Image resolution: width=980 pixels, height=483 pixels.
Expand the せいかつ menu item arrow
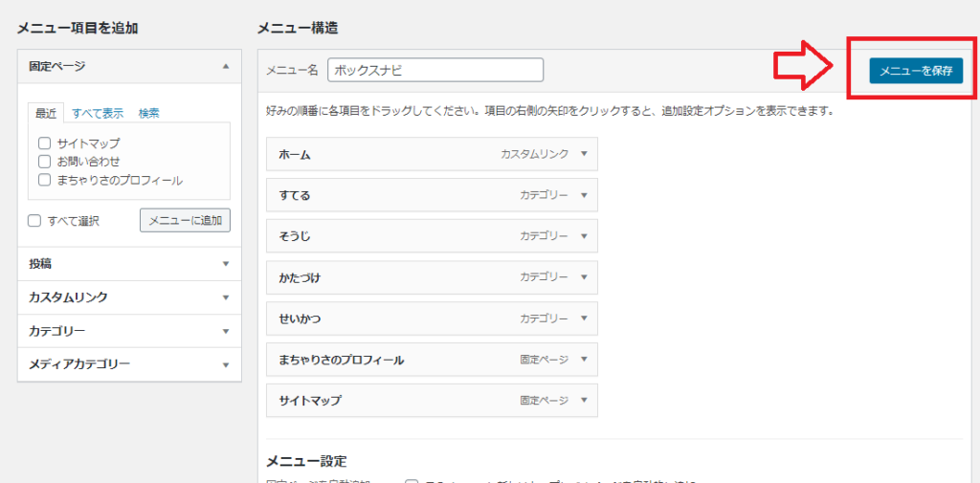pyautogui.click(x=583, y=318)
